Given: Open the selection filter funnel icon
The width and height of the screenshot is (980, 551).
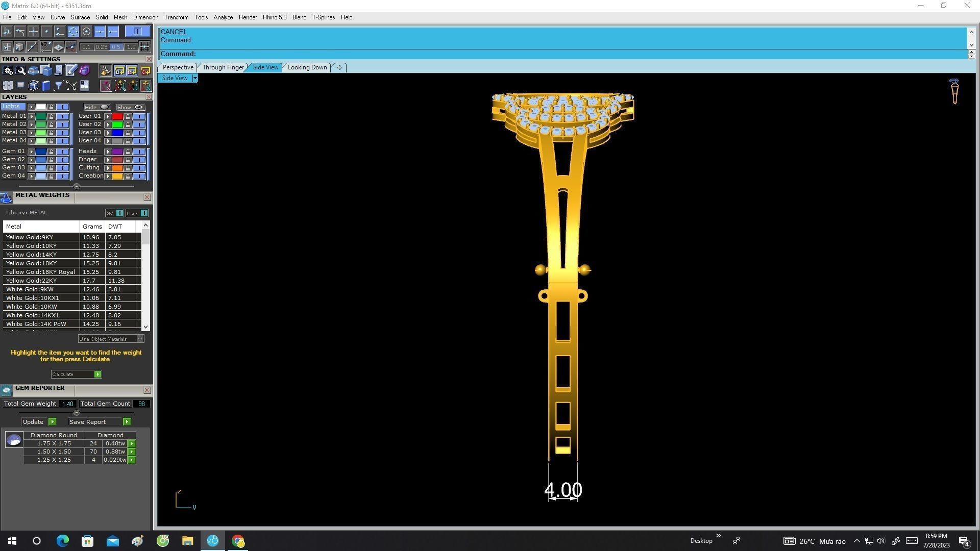Looking at the screenshot, I should pos(59,86).
